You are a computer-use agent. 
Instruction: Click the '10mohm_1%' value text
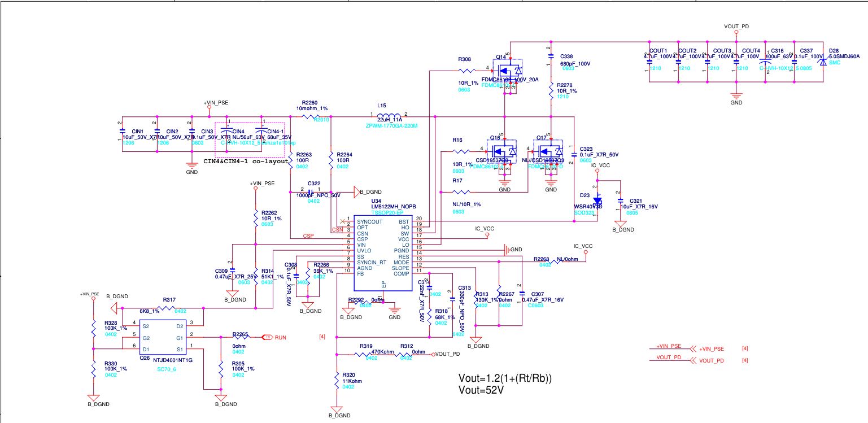pyautogui.click(x=312, y=108)
